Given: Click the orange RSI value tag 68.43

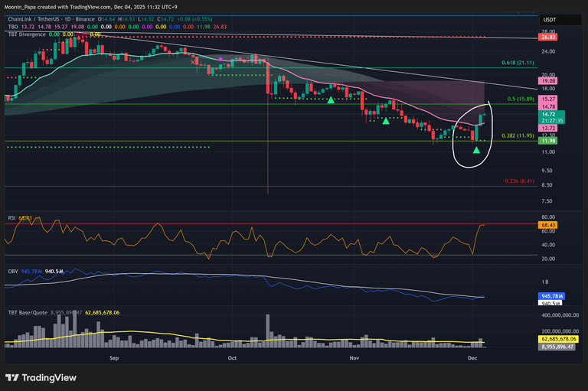Looking at the screenshot, I should [548, 225].
